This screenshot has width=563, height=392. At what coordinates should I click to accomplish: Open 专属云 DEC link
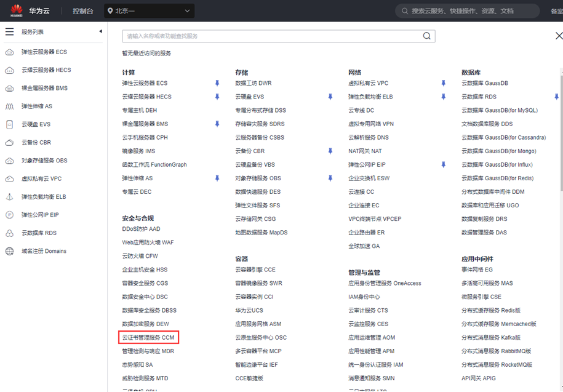tap(137, 192)
